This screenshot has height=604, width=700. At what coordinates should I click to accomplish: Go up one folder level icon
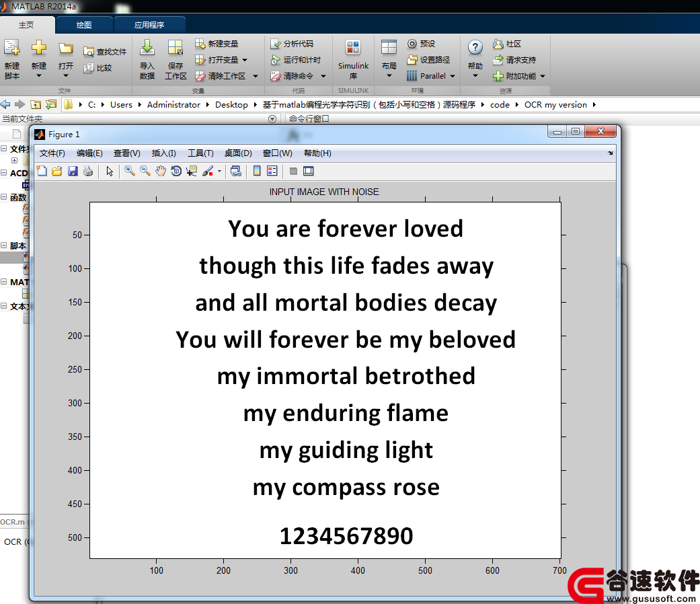click(36, 104)
